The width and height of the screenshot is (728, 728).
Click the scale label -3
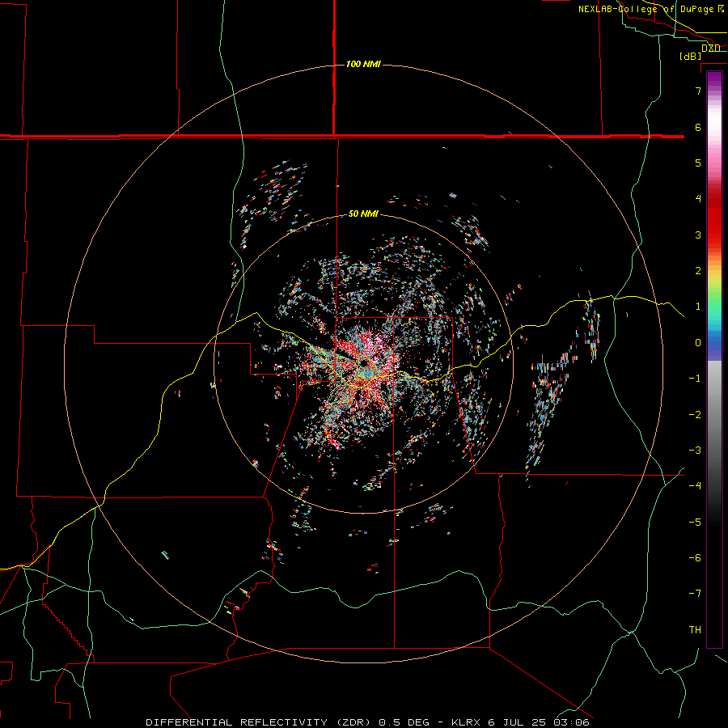point(695,451)
